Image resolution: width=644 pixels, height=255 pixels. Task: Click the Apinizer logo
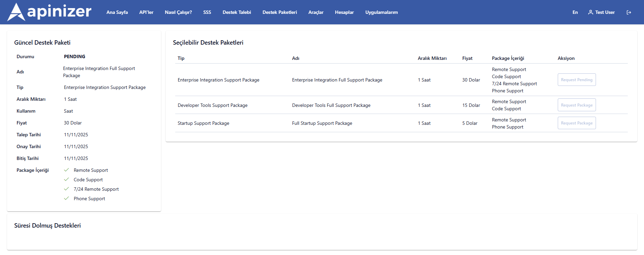pos(49,12)
